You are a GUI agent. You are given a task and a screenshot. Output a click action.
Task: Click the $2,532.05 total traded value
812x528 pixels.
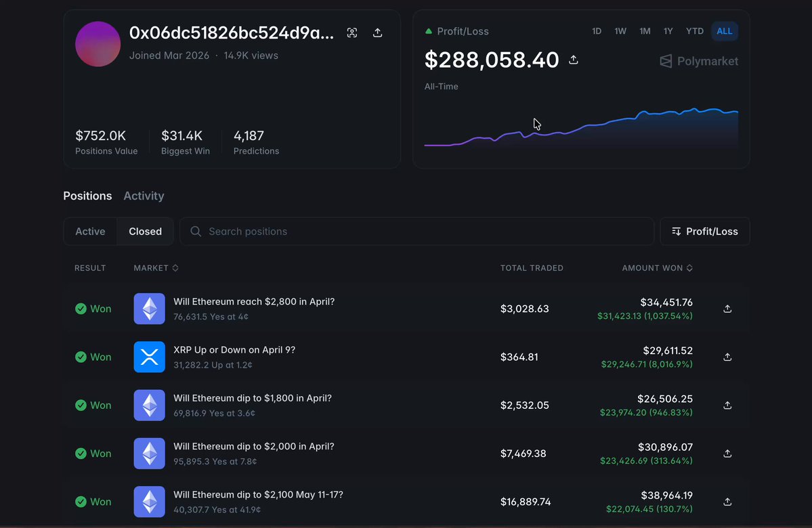[x=525, y=405]
